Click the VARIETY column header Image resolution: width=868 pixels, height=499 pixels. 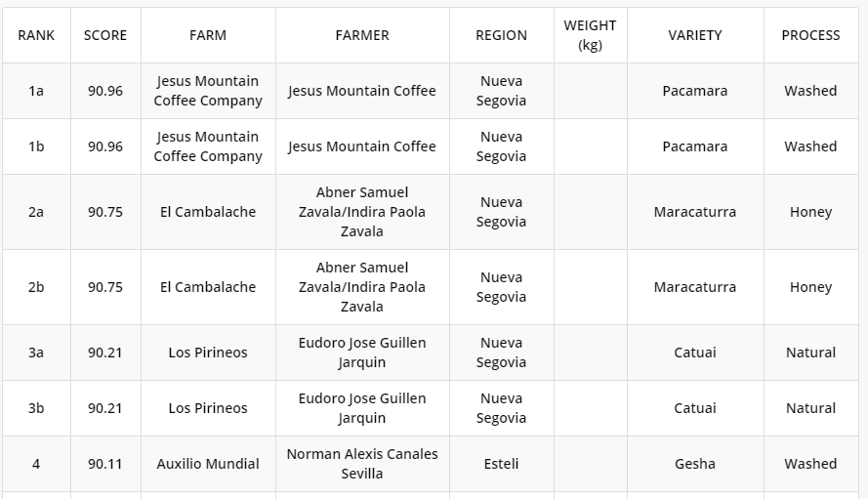695,35
